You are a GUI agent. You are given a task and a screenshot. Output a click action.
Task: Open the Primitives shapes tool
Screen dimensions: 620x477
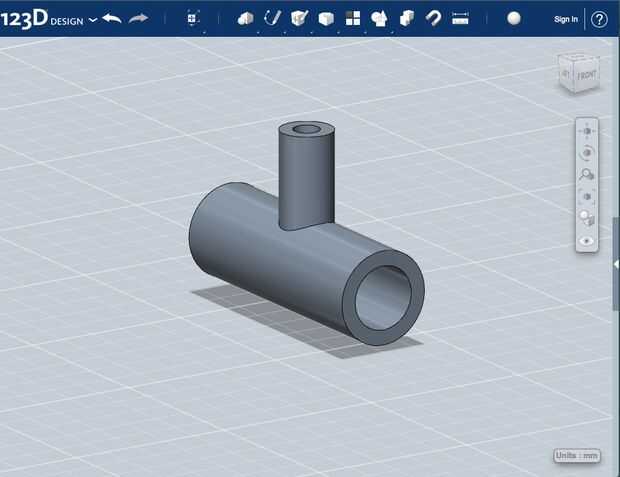pos(246,18)
